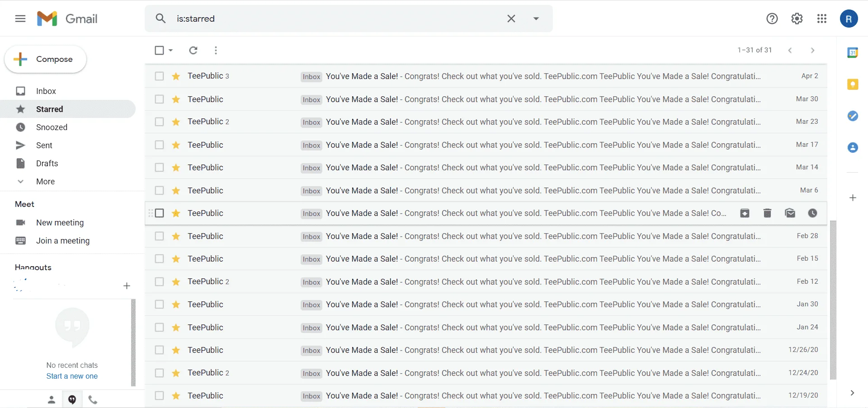
Task: Unstar the Feb 15 TeePublic email
Action: coord(176,259)
